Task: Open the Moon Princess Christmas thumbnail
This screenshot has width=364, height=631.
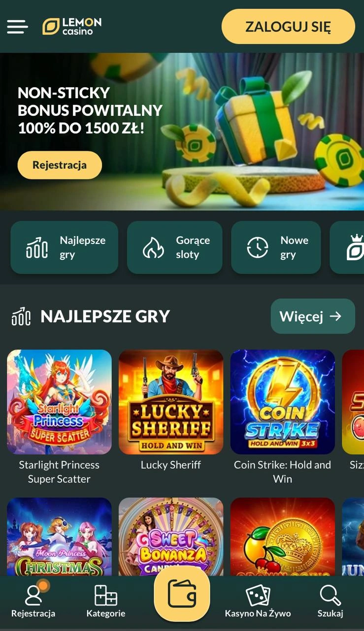Action: (x=59, y=537)
